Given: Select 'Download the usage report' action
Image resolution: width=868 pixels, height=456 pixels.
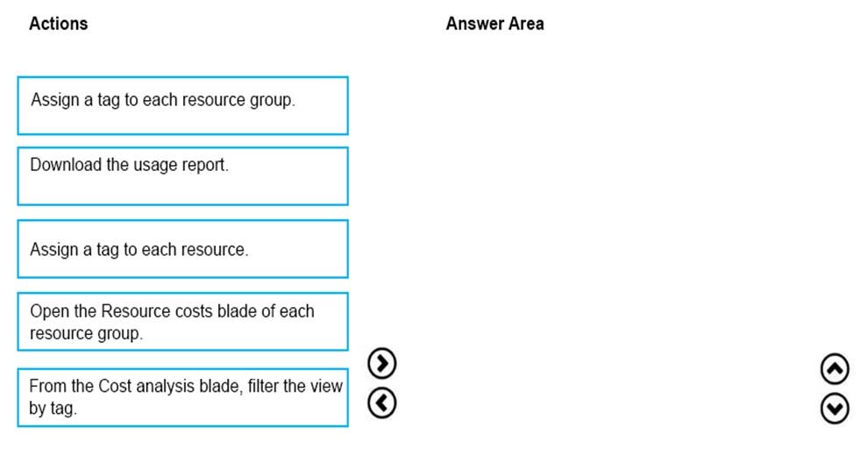Looking at the screenshot, I should click(182, 176).
